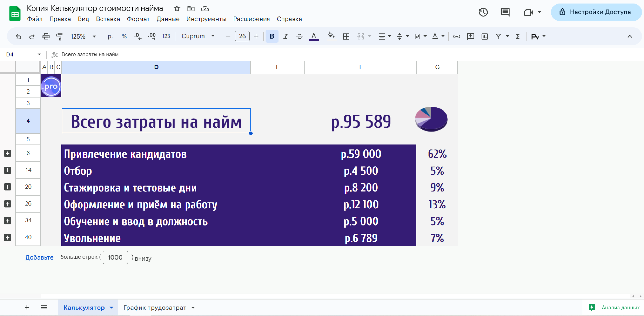Click the borders grid icon
The image size is (644, 316).
(x=346, y=36)
